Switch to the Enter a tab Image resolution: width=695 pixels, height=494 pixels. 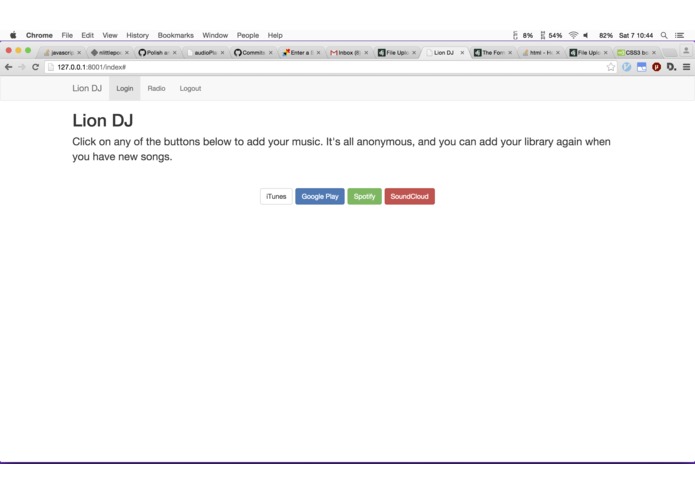[x=300, y=52]
